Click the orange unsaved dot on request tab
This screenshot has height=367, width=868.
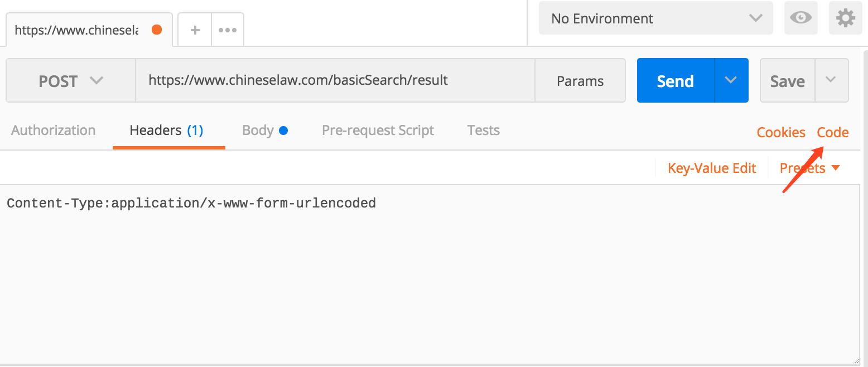click(157, 30)
